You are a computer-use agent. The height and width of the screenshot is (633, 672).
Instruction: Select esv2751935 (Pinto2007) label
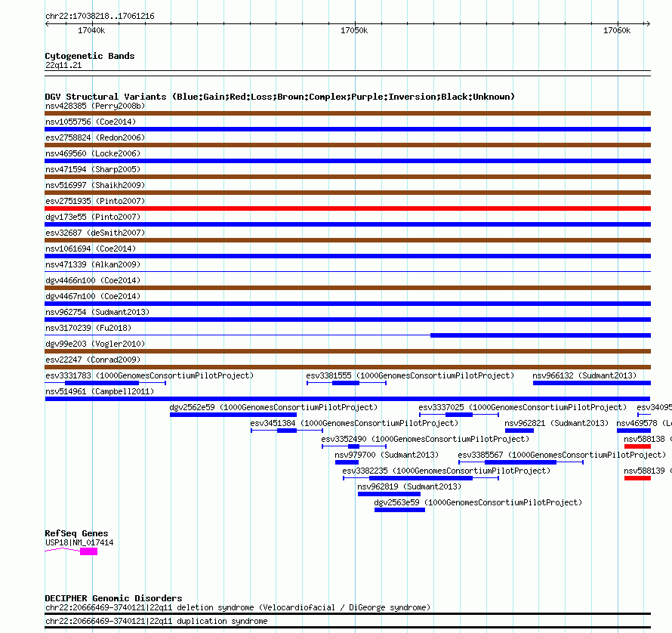coord(95,201)
